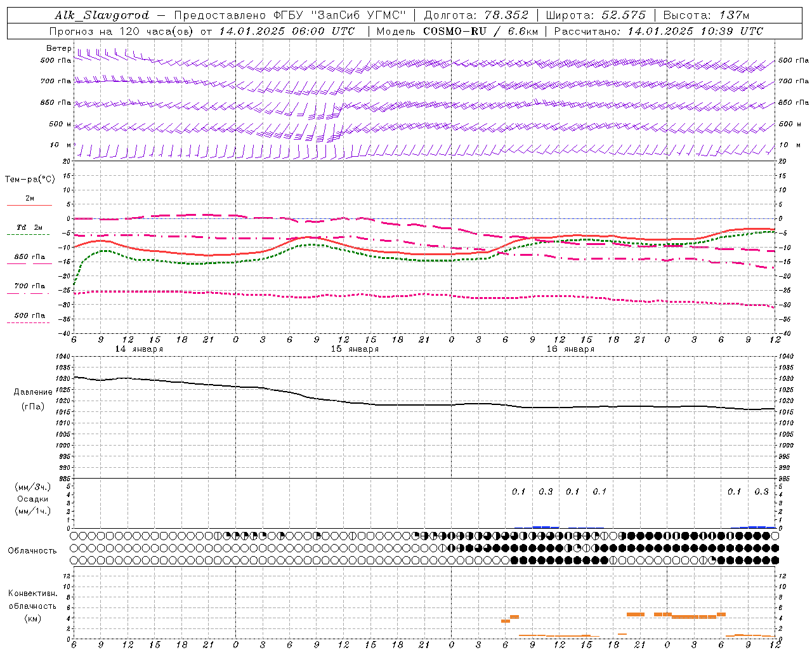Click the "500 гПа" temperature legend entry
The image size is (812, 650).
point(29,315)
